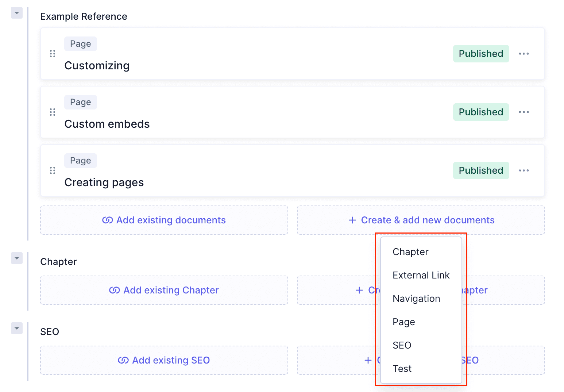This screenshot has height=392, width=564.
Task: Open the options menu for Creating pages
Action: (x=524, y=170)
